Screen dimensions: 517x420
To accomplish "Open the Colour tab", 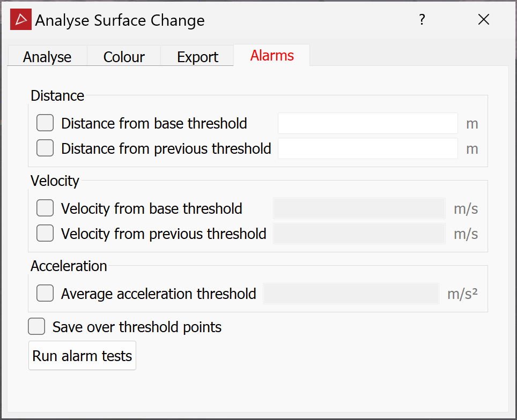I will coord(124,57).
